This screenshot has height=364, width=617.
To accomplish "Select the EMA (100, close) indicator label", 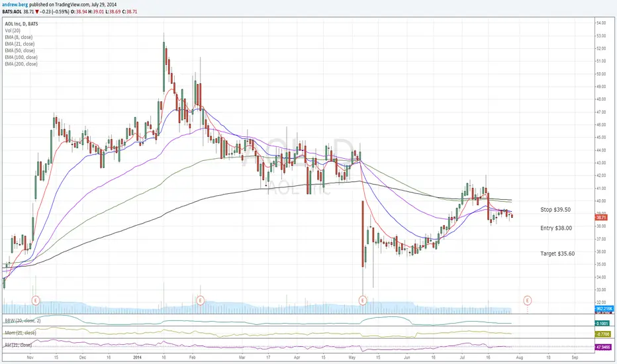I will [x=21, y=58].
